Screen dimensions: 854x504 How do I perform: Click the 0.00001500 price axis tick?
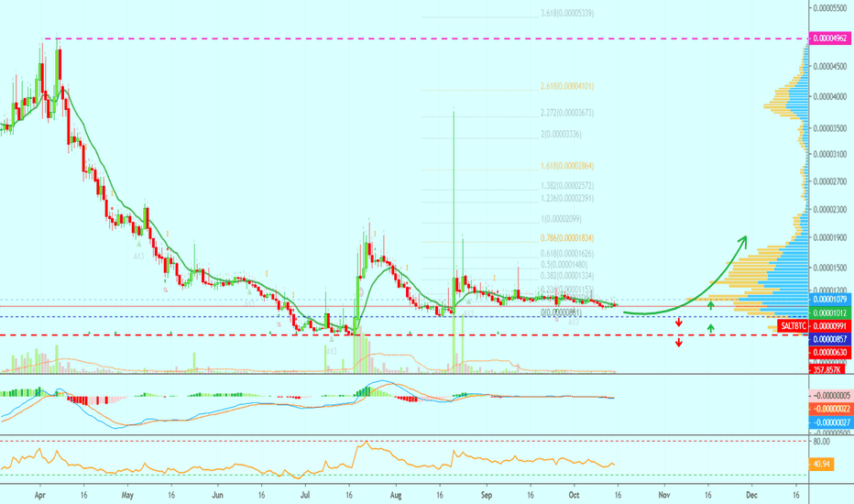[830, 268]
